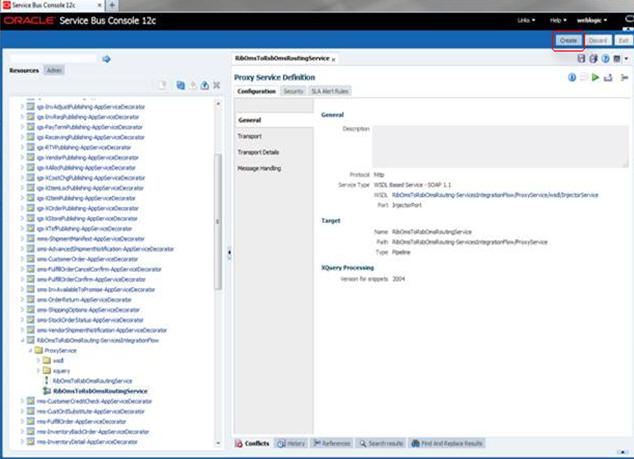Click the save icon in editor toolbar
The height and width of the screenshot is (459, 634).
click(581, 59)
